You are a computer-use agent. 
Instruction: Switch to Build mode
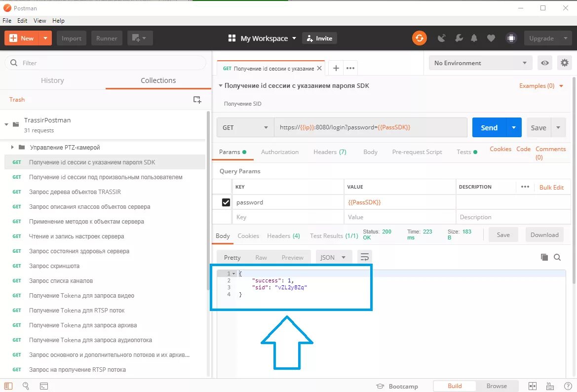pos(455,386)
